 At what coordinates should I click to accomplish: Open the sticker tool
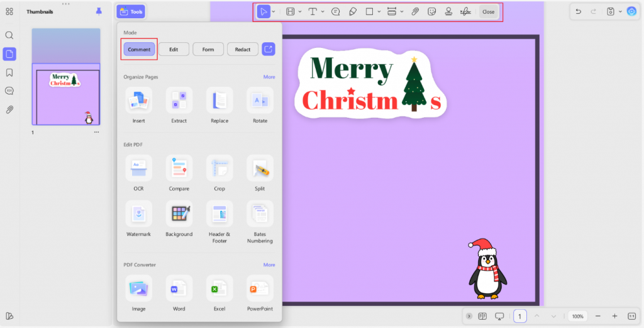(x=431, y=11)
